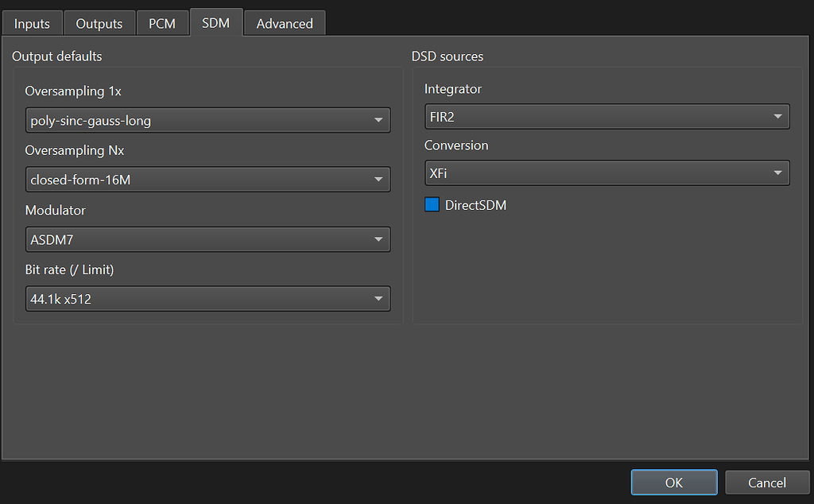Open the 44.1k x512 bit rate dropdown
814x504 pixels.
[207, 298]
